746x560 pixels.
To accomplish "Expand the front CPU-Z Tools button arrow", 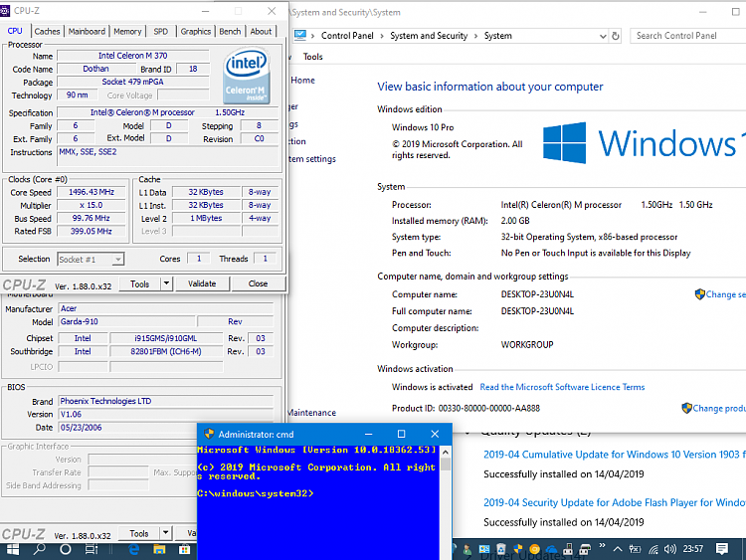I will click(x=166, y=283).
